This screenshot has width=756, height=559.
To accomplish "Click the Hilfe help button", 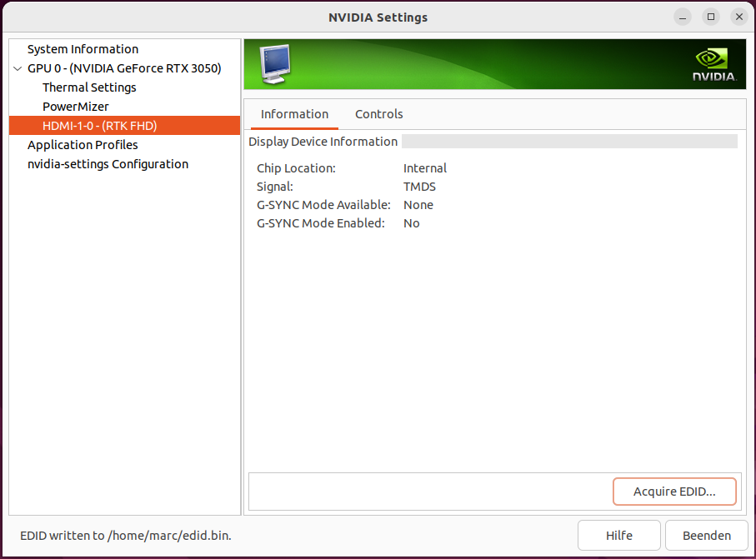I will coord(619,536).
